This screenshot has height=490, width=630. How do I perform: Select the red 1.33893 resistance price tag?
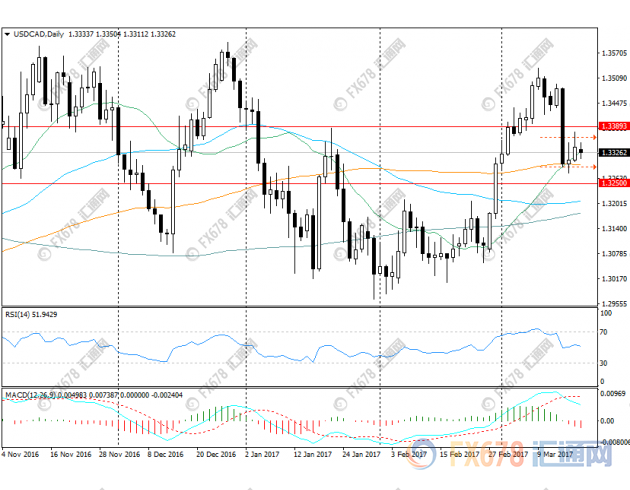pyautogui.click(x=614, y=127)
